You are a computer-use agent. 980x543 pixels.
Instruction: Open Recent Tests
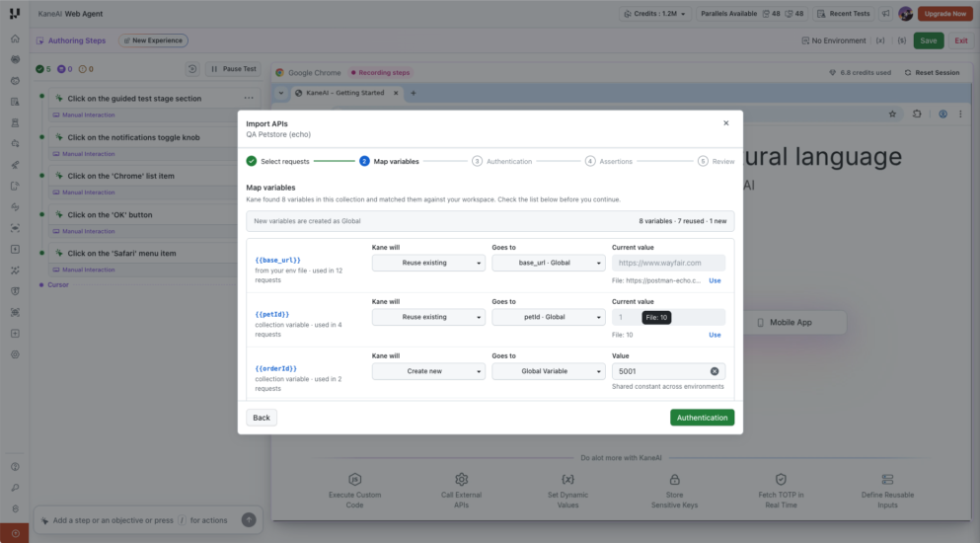point(843,13)
